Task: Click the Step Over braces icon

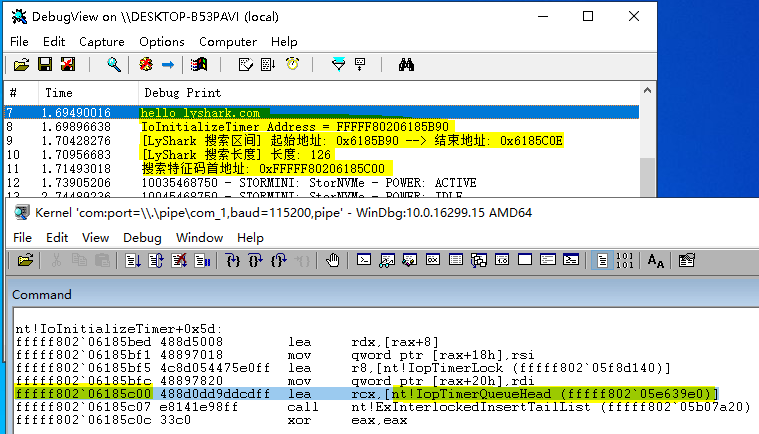Action: (x=256, y=261)
